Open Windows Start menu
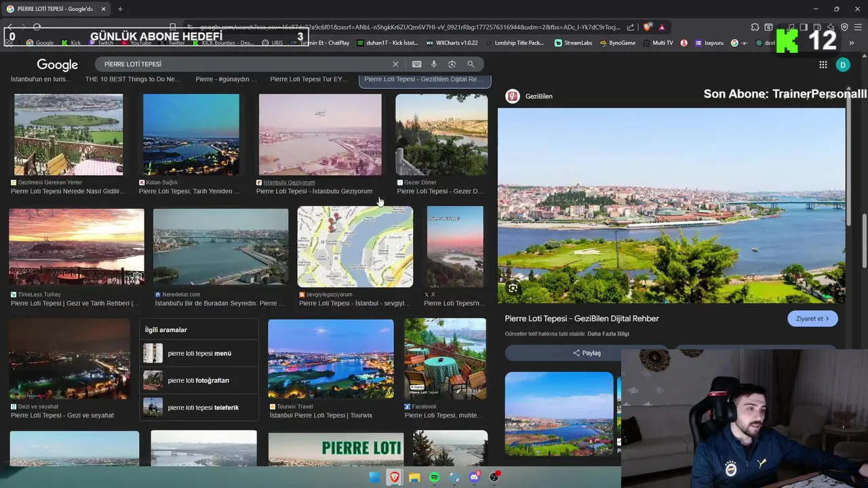Image resolution: width=868 pixels, height=488 pixels. [x=374, y=477]
